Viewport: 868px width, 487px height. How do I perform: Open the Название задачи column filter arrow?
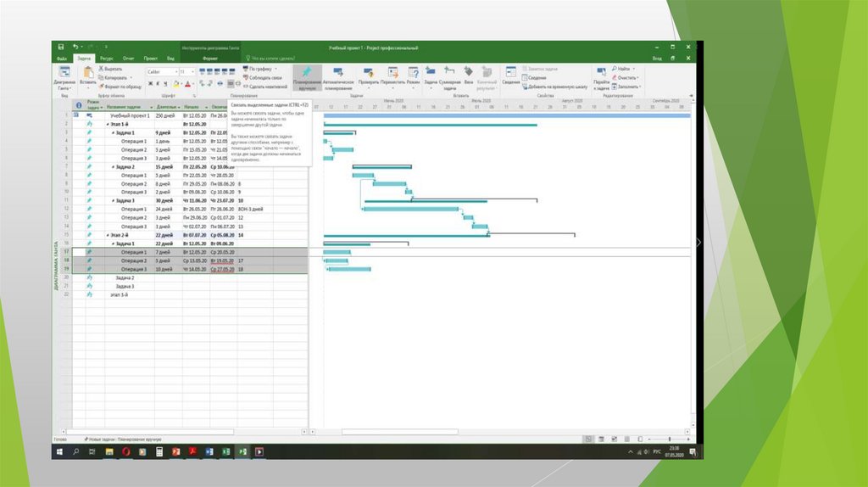coord(151,107)
